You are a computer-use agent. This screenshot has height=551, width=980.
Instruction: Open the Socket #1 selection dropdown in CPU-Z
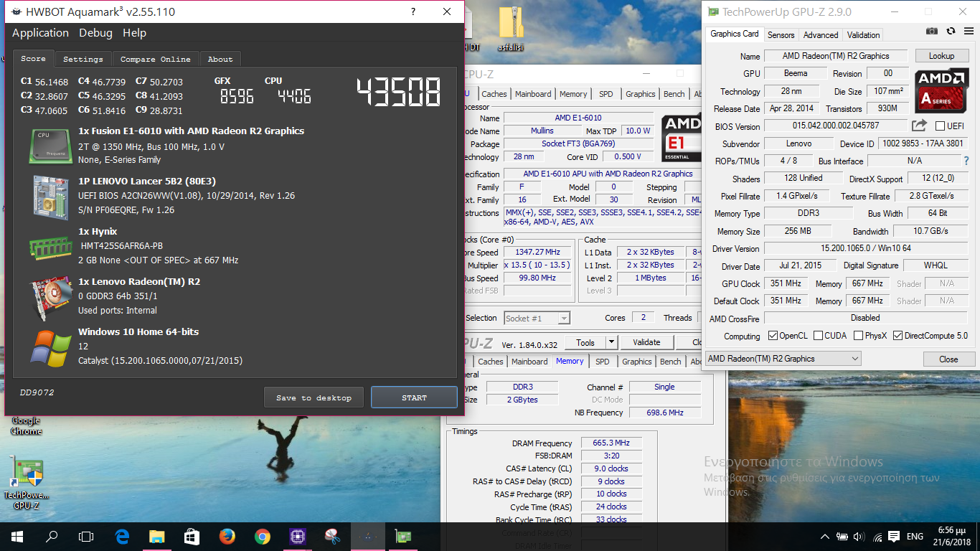537,318
